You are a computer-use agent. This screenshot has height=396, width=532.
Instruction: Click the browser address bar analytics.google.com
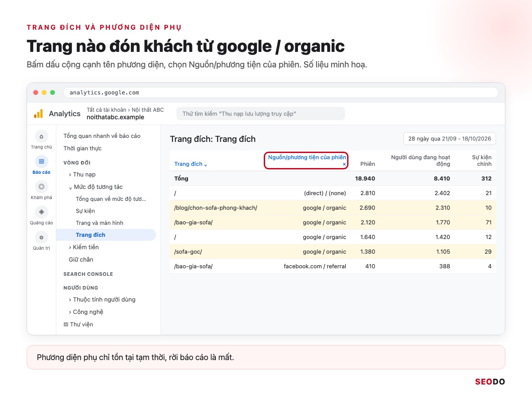point(281,93)
